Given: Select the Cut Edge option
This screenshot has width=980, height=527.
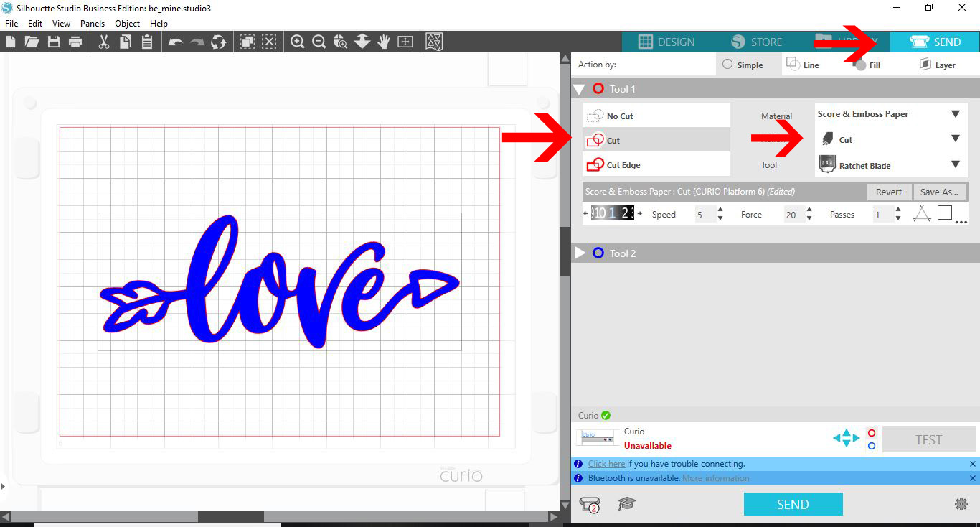Looking at the screenshot, I should [x=656, y=164].
